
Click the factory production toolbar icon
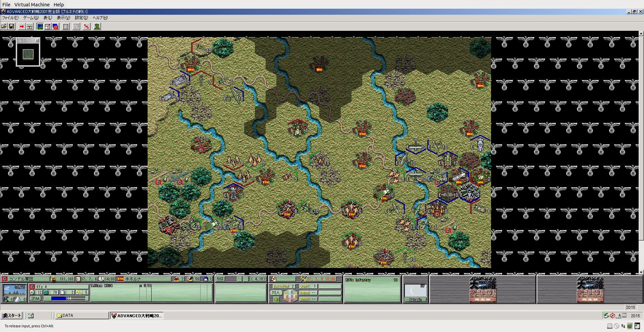(30, 26)
